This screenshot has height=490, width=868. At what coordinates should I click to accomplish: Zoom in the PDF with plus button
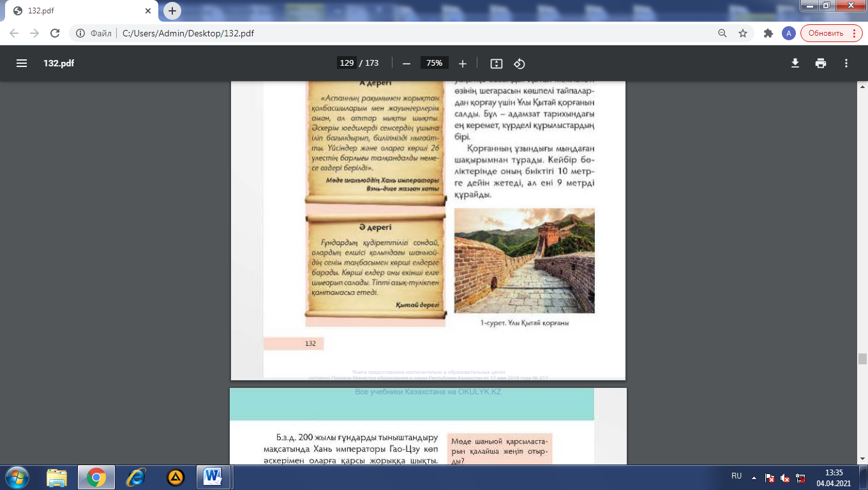(463, 63)
